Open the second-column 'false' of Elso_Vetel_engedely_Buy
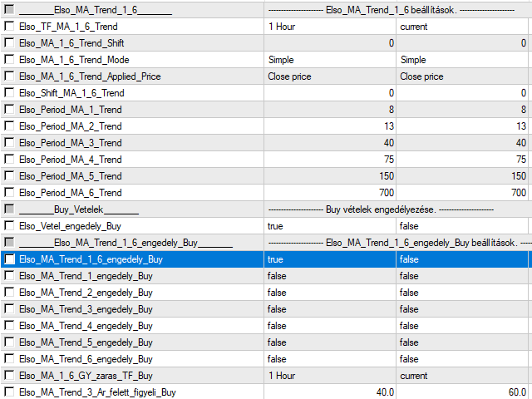Image resolution: width=532 pixels, height=399 pixels. (x=462, y=226)
